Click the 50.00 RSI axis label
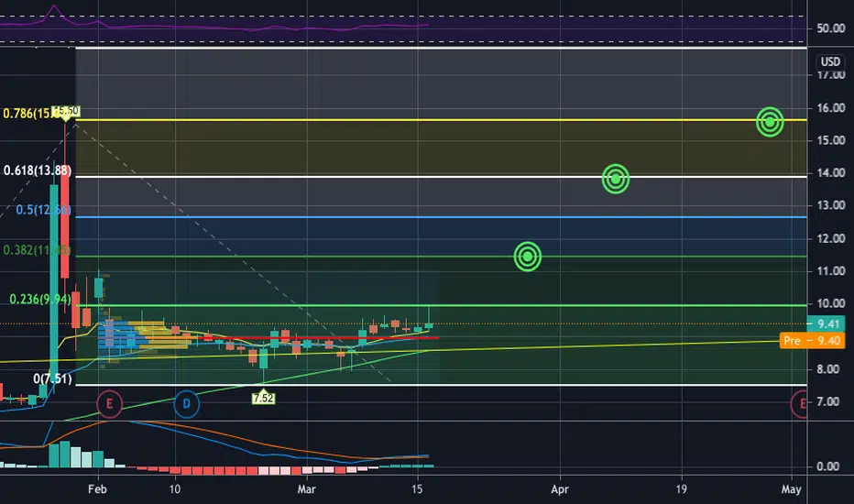This screenshot has width=854, height=504. pos(830,28)
